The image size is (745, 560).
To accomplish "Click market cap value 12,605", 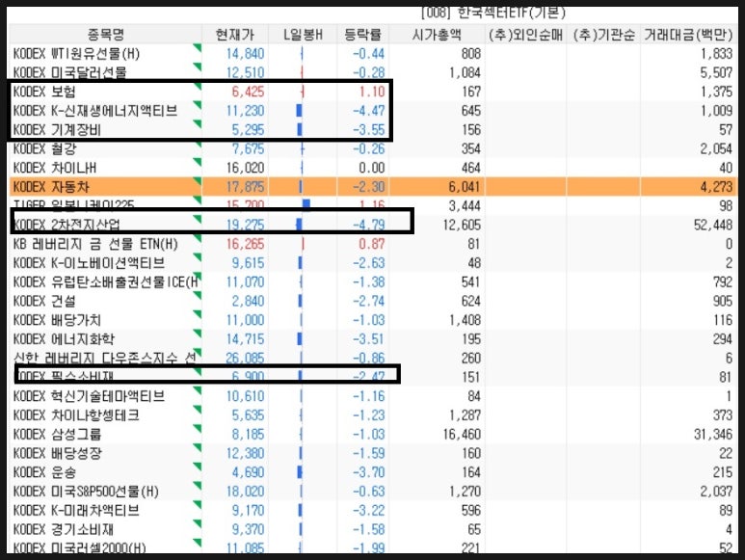I will tap(462, 226).
